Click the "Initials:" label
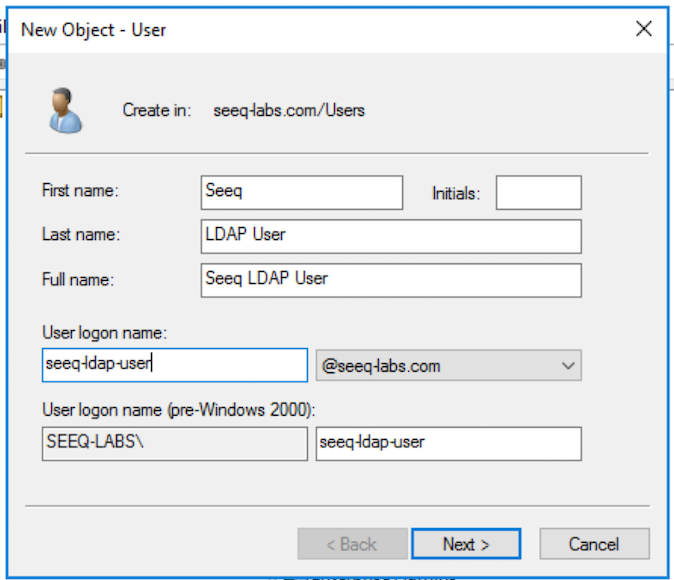Image resolution: width=674 pixels, height=580 pixels. coord(455,194)
